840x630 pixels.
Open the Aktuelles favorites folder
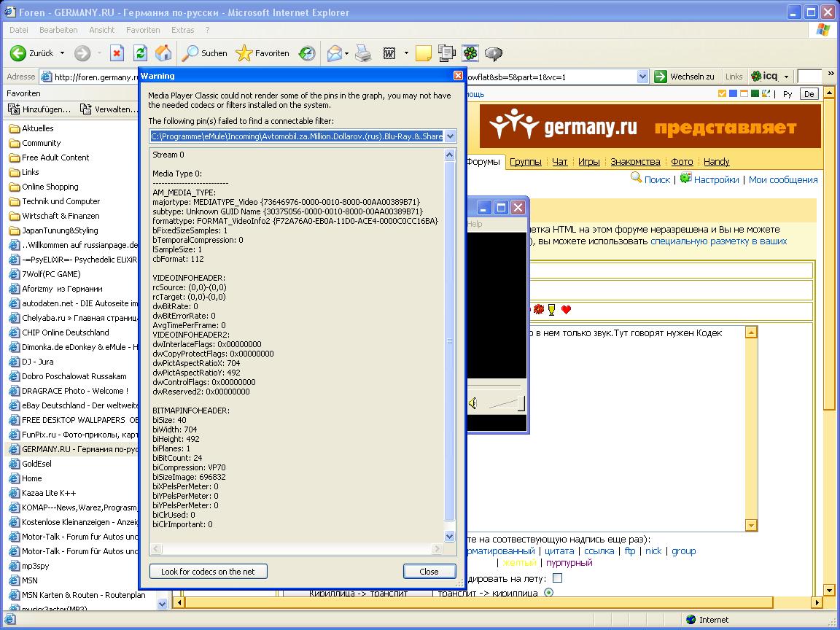37,128
